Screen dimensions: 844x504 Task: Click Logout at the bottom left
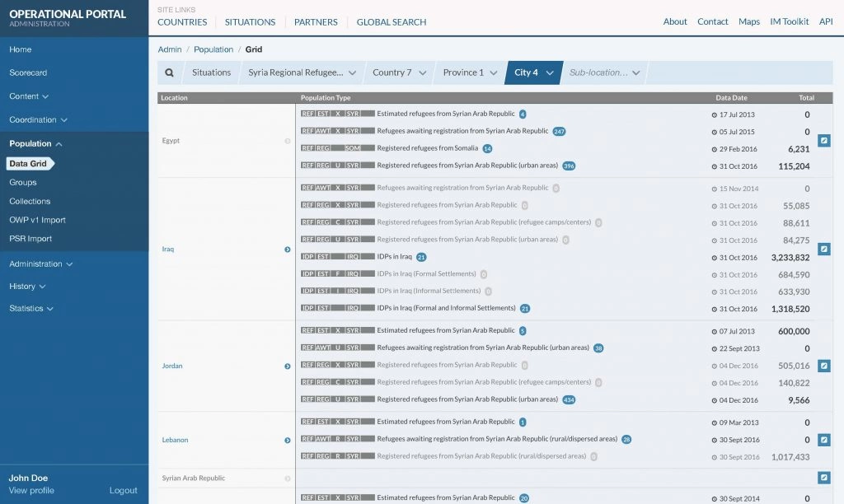click(124, 490)
